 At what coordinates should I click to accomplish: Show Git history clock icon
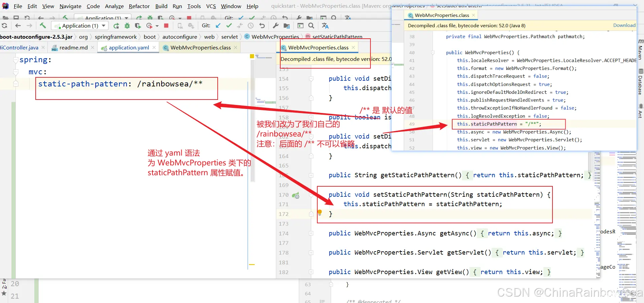[251, 26]
